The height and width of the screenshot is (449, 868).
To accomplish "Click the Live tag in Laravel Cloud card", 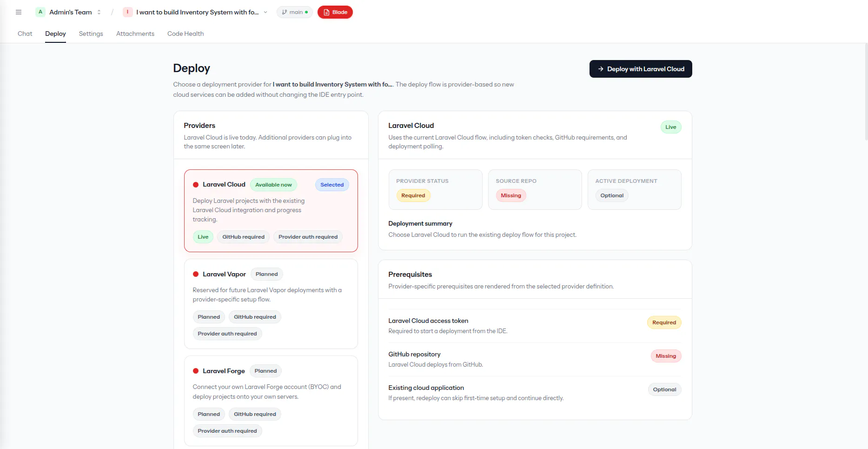I will (203, 237).
